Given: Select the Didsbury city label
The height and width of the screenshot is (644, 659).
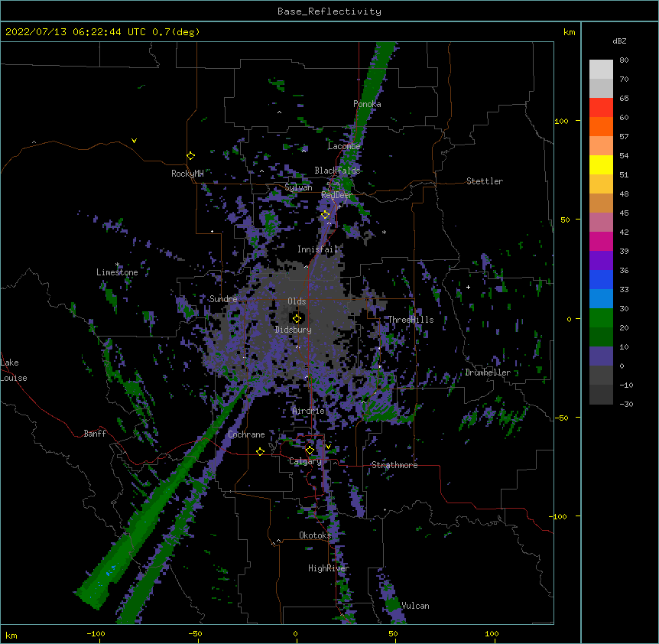Looking at the screenshot, I should 294,330.
